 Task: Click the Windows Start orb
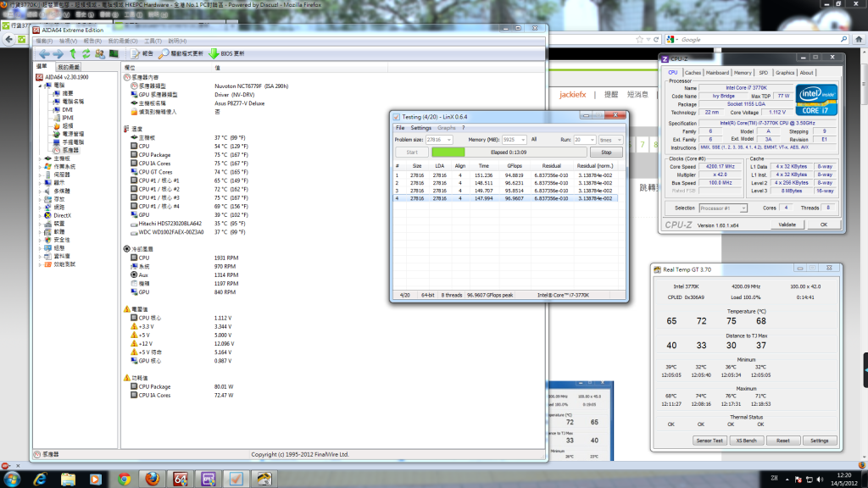[x=12, y=479]
